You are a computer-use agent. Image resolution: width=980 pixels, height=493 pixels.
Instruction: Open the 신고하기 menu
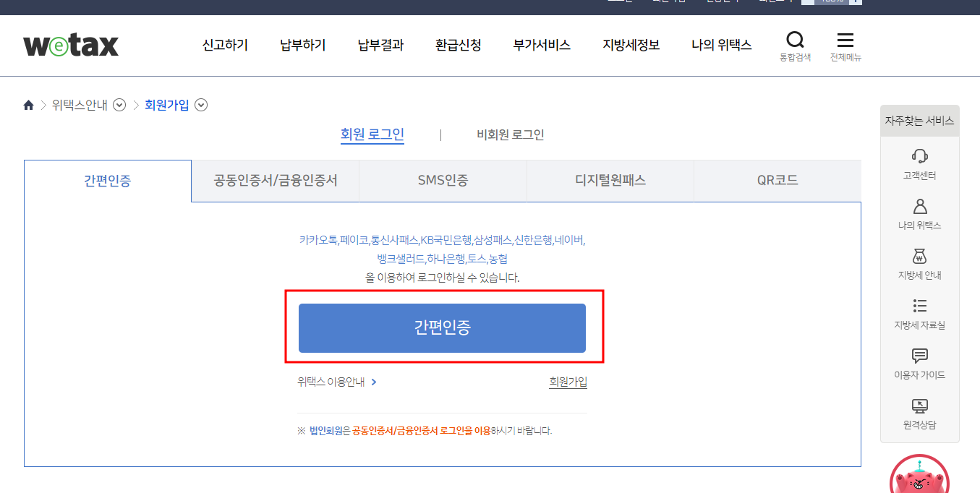(x=224, y=45)
